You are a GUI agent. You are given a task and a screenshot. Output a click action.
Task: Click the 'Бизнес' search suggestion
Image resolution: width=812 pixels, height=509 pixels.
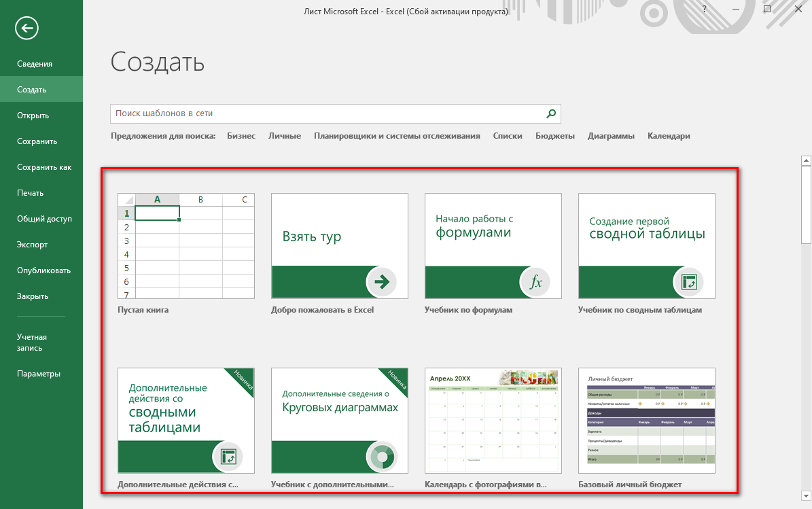pyautogui.click(x=243, y=136)
